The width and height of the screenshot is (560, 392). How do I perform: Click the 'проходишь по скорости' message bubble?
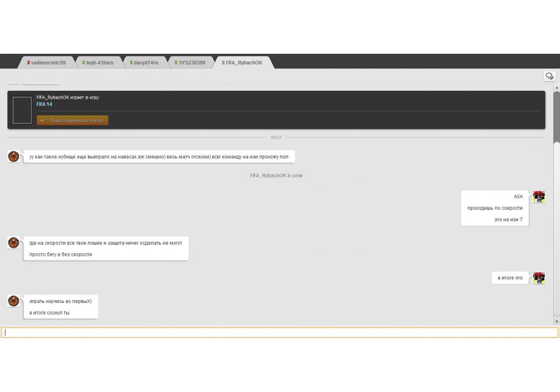(494, 208)
